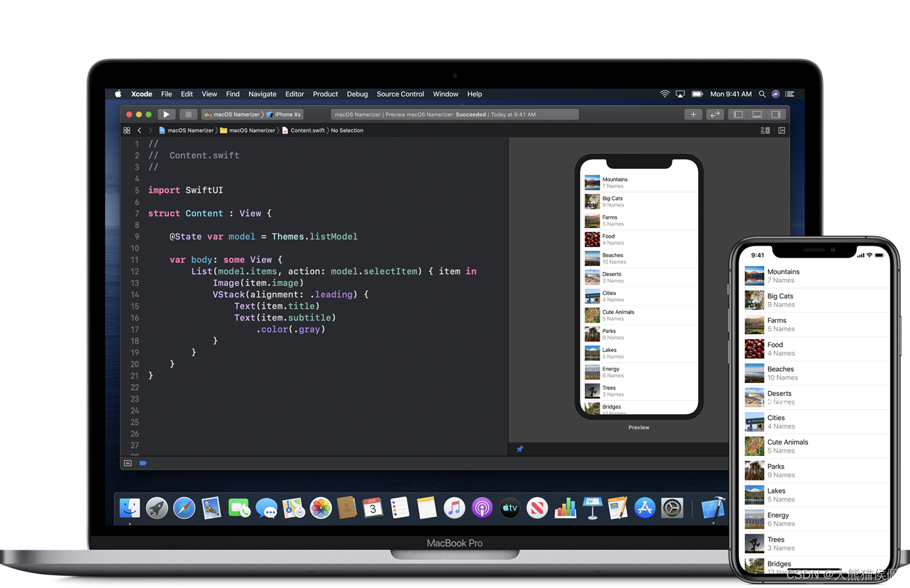Image resolution: width=910 pixels, height=588 pixels.
Task: Open the Library with the plus button
Action: (x=693, y=114)
